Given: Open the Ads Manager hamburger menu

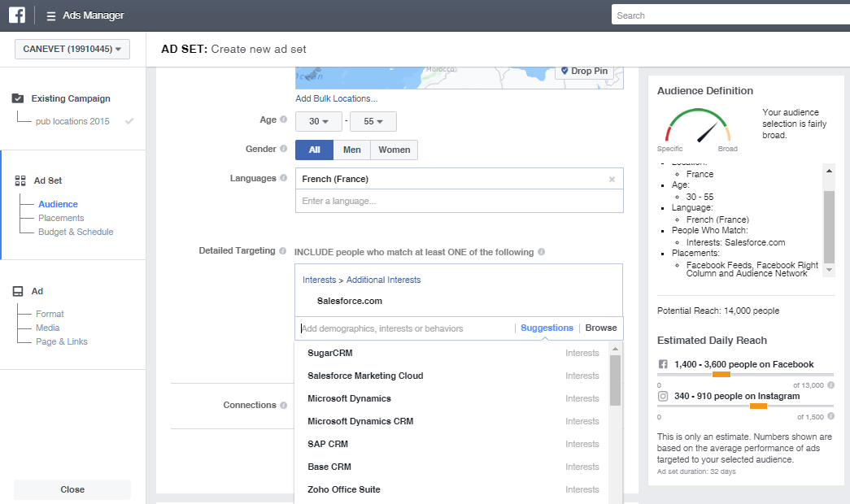Looking at the screenshot, I should coord(51,15).
